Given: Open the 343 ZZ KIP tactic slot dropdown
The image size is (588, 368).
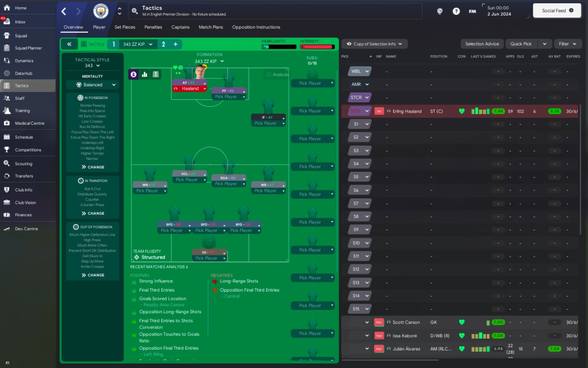Looking at the screenshot, I should click(x=137, y=44).
